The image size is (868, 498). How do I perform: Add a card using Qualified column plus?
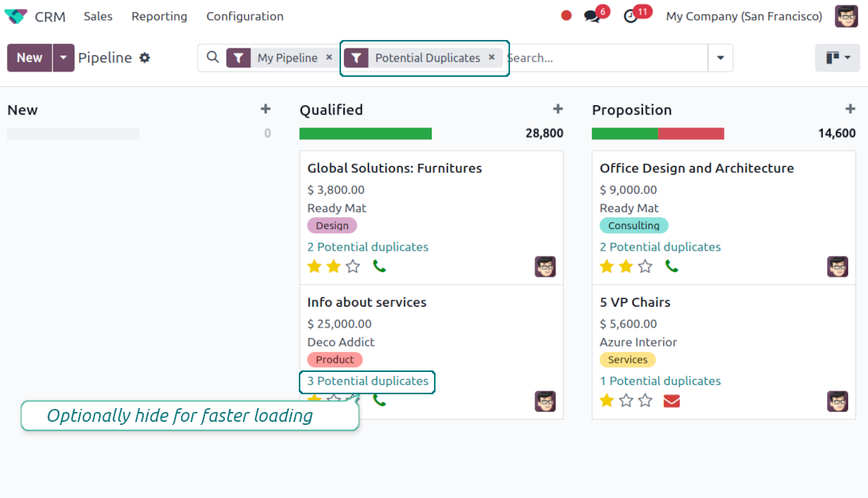tap(558, 110)
